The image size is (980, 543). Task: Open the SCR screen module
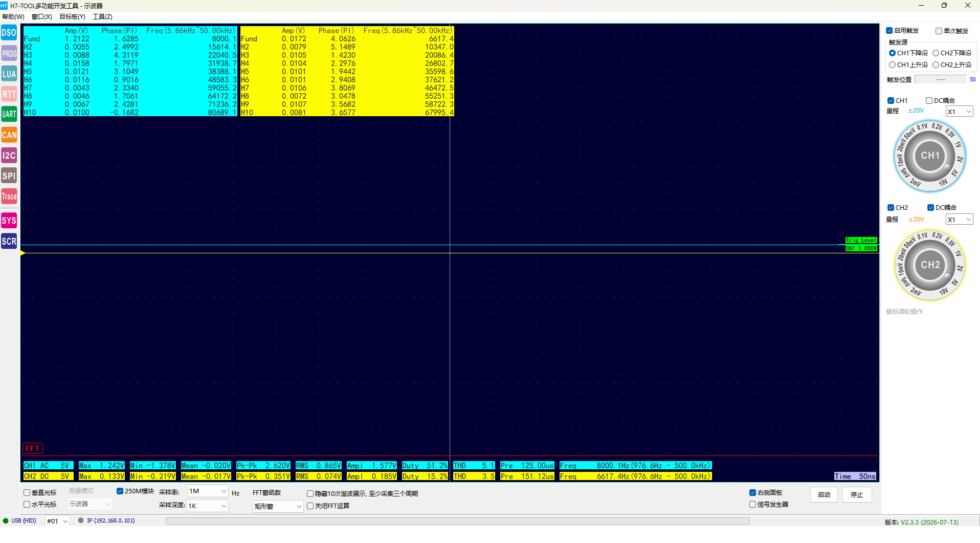pyautogui.click(x=9, y=241)
